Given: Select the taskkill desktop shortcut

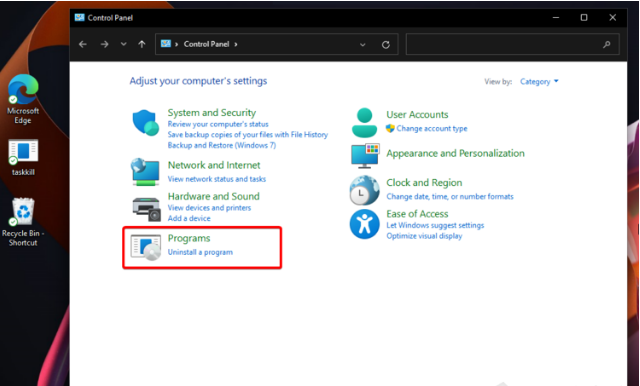Looking at the screenshot, I should tap(23, 158).
